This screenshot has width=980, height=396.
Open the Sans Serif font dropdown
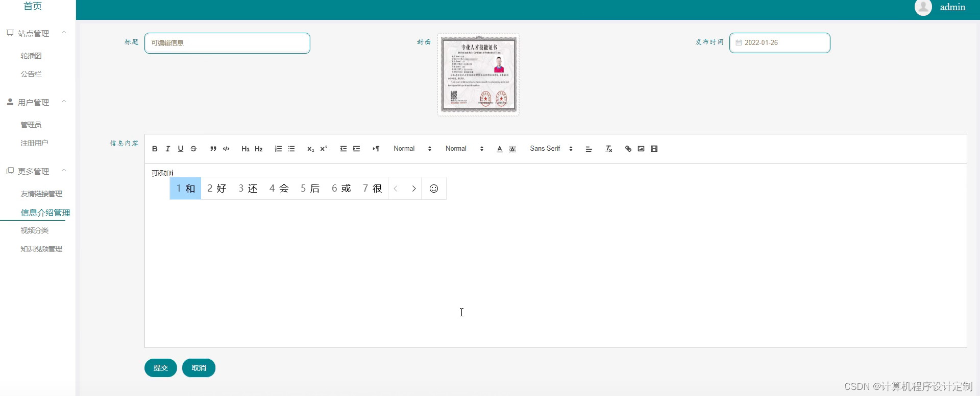551,149
